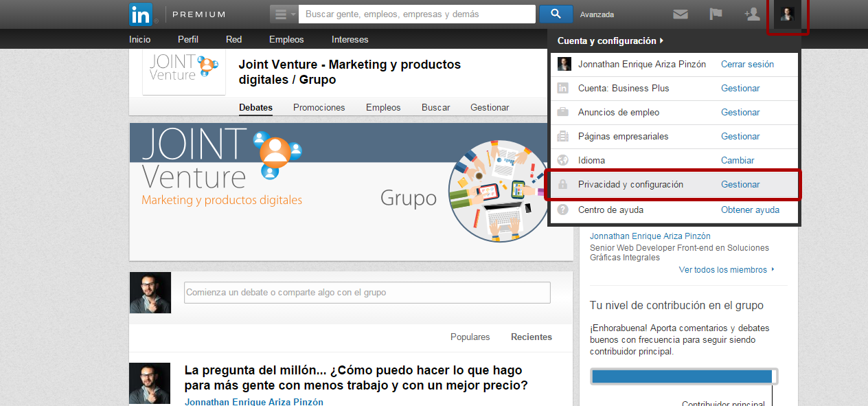Click the globe icon beside Idioma
The width and height of the screenshot is (868, 406).
click(563, 160)
